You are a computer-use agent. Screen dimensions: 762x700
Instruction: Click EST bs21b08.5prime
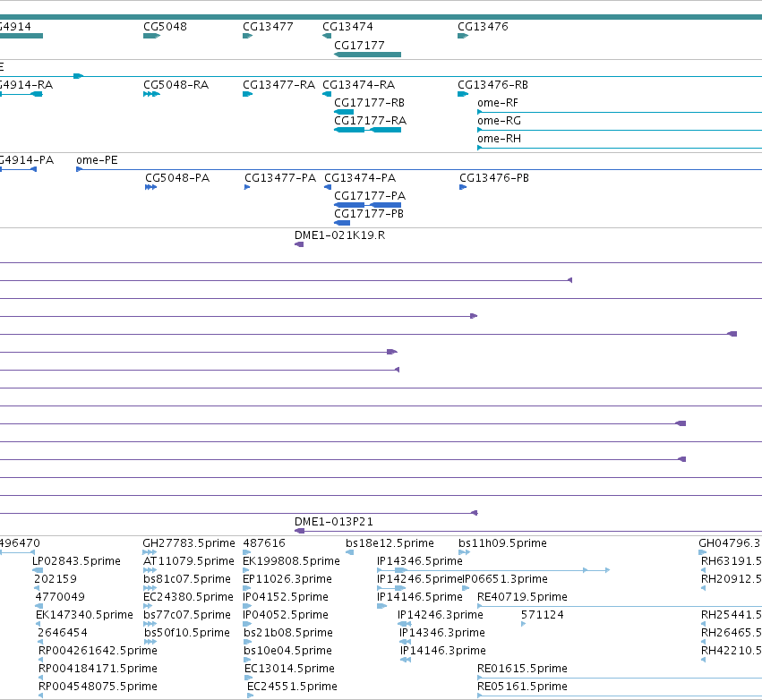pos(288,633)
